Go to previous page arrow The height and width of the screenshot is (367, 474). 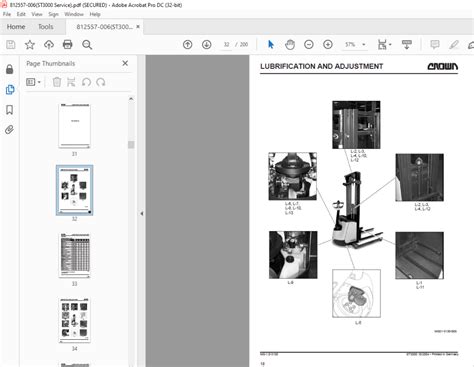coord(188,44)
